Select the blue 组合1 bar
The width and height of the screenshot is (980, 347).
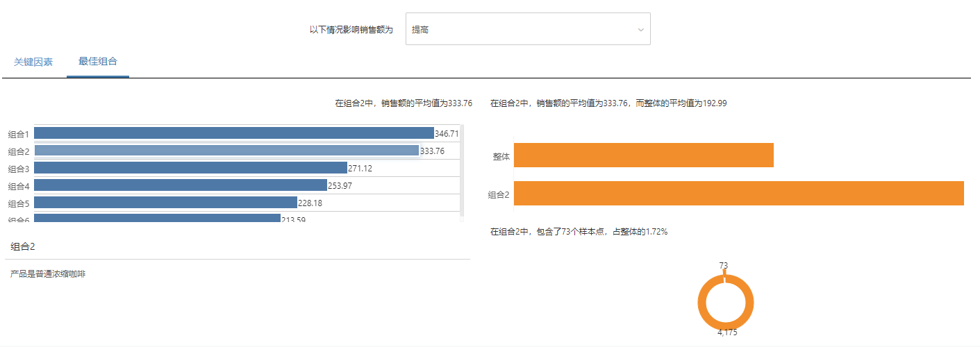(233, 133)
